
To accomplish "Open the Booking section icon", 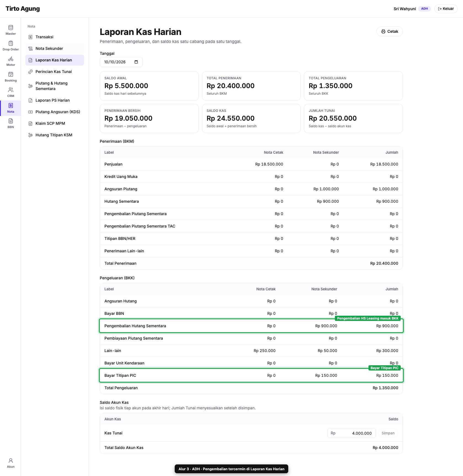I will point(10,74).
